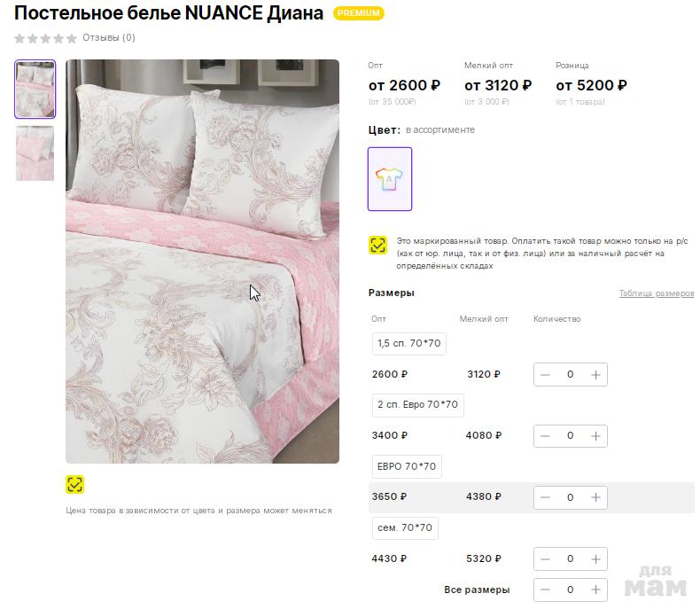700x609 pixels.
Task: Decrease quantity for 2 сп. Евро 70*70
Action: (x=545, y=436)
